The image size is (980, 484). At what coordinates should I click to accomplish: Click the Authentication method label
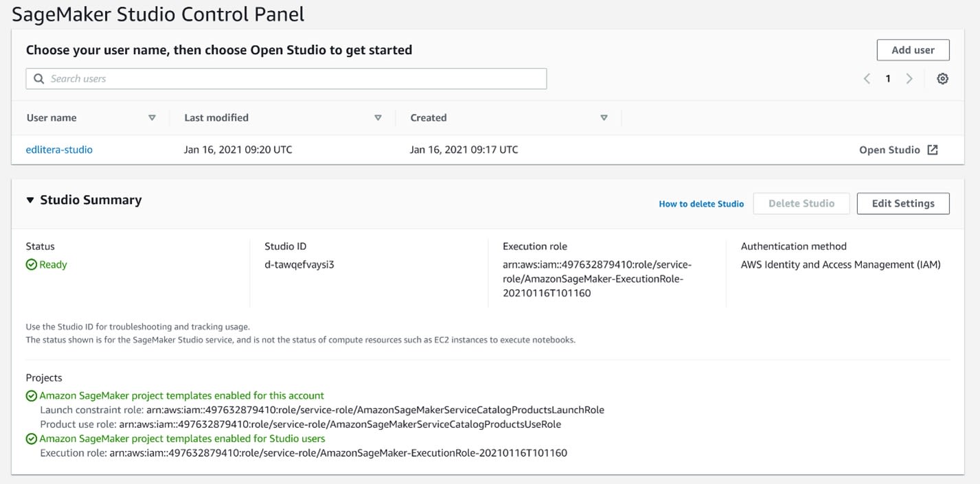pyautogui.click(x=794, y=246)
